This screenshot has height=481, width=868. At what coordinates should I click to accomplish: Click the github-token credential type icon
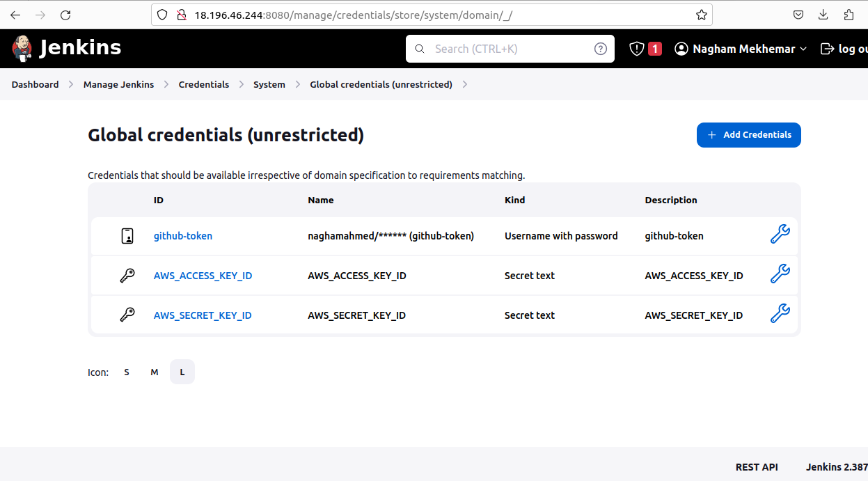pos(127,236)
